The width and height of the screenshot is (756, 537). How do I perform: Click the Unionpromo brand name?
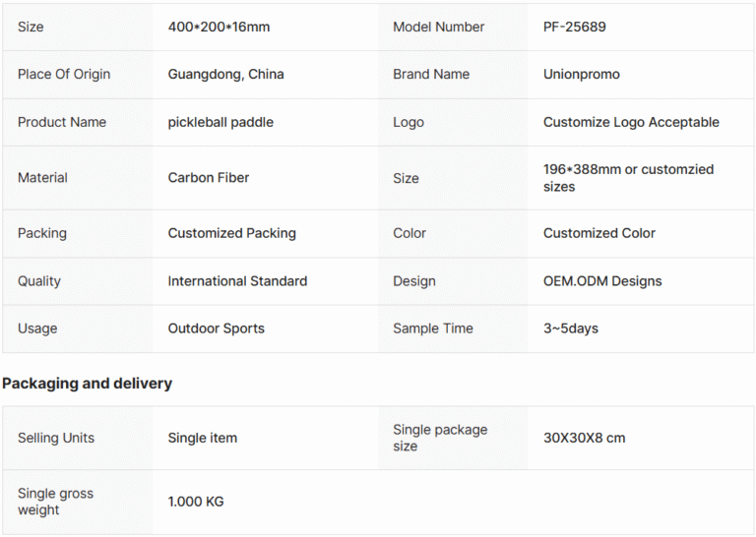click(x=582, y=74)
